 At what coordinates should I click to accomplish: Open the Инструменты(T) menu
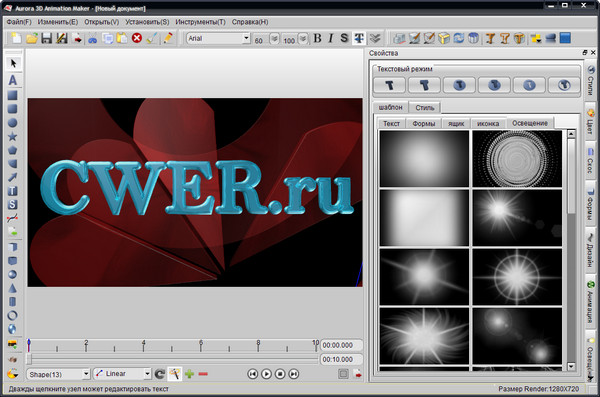click(x=201, y=22)
